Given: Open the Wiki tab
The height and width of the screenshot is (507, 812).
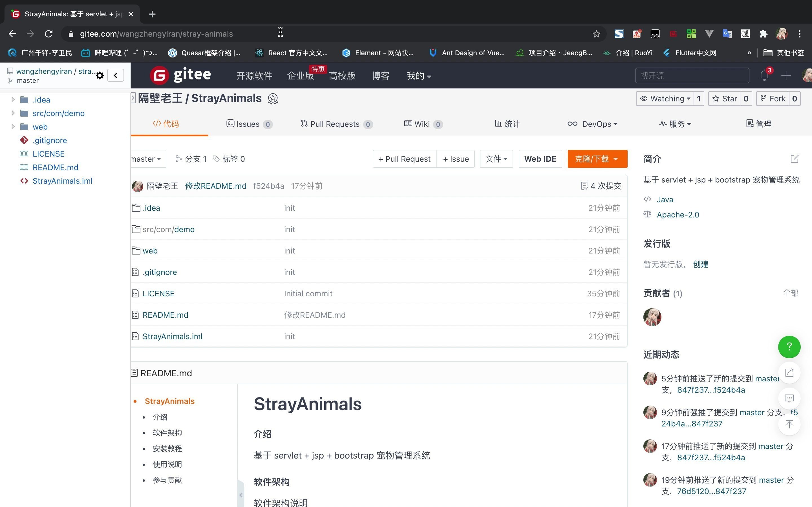Looking at the screenshot, I should coord(422,124).
